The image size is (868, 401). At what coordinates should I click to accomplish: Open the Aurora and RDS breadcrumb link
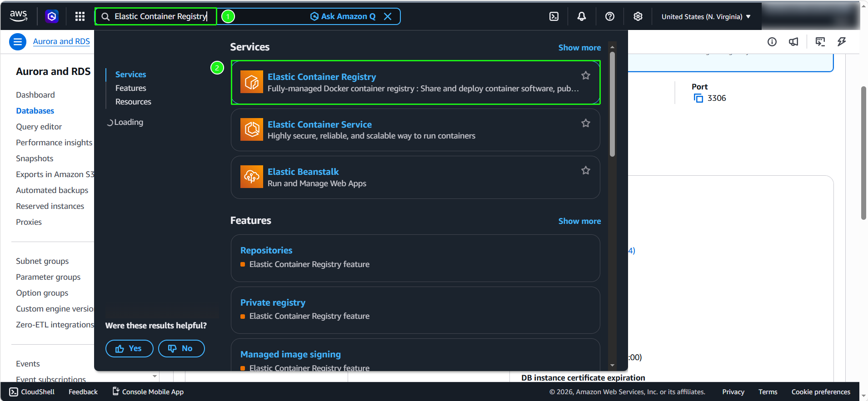tap(61, 41)
